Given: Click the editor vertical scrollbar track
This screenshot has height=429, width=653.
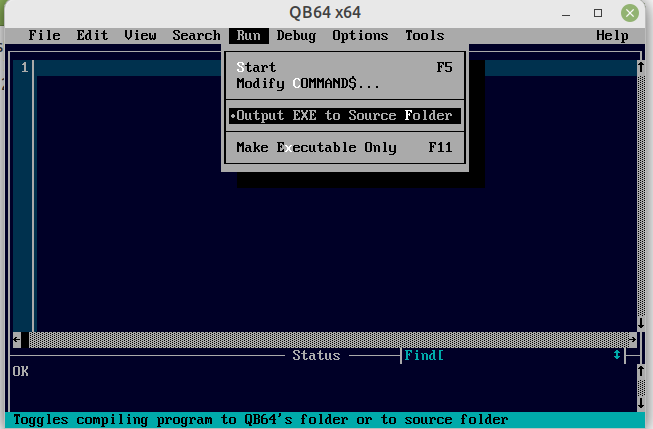Looking at the screenshot, I should (x=641, y=196).
